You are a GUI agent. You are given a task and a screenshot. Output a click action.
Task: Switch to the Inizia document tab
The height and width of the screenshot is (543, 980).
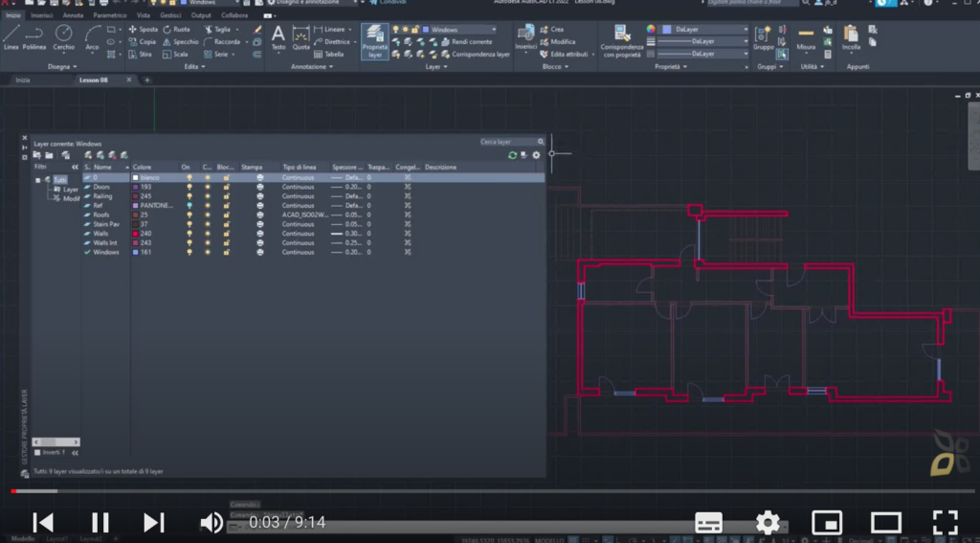[23, 80]
